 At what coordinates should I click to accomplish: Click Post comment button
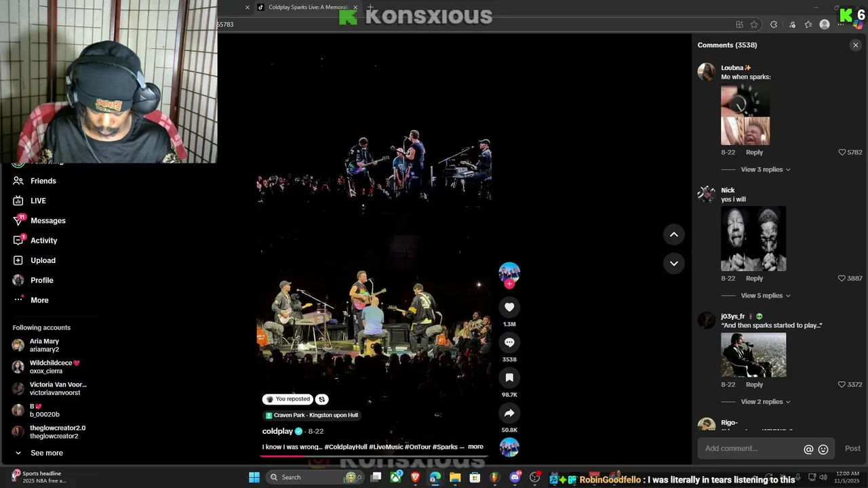pyautogui.click(x=852, y=449)
